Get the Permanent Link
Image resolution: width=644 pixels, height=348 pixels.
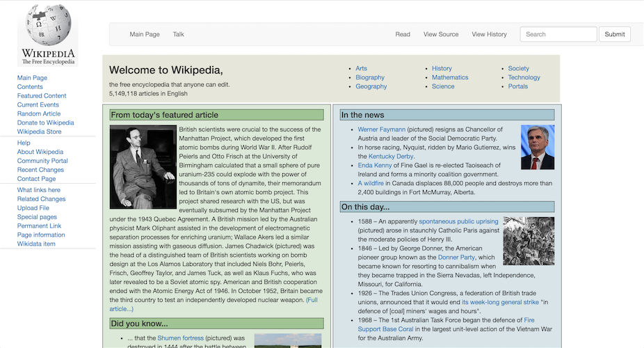39,226
